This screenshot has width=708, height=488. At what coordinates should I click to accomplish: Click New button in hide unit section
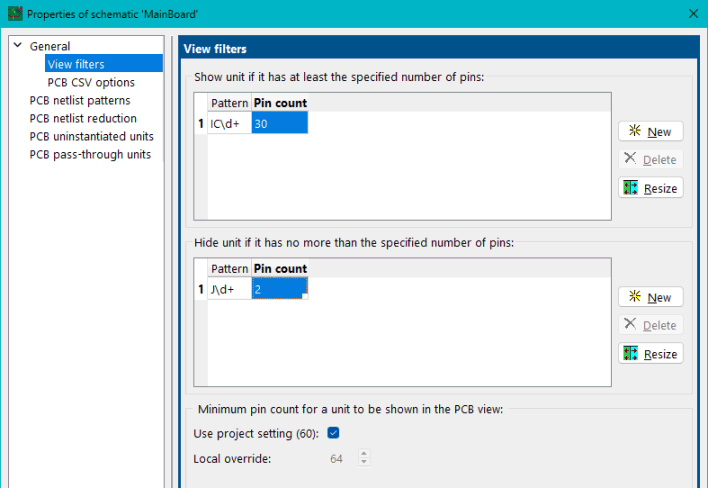click(x=650, y=297)
